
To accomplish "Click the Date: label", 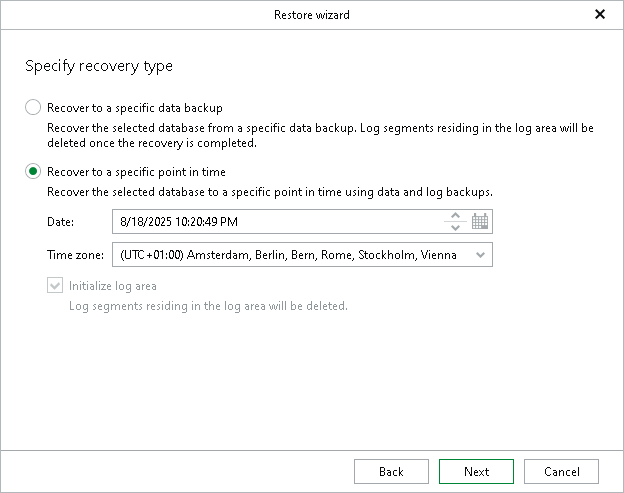I will pos(60,221).
